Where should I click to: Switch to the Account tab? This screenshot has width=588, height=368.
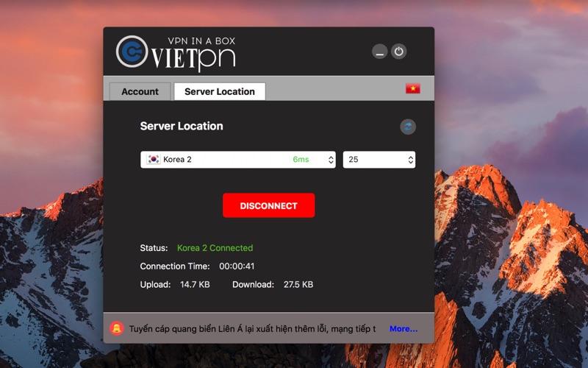tap(140, 91)
